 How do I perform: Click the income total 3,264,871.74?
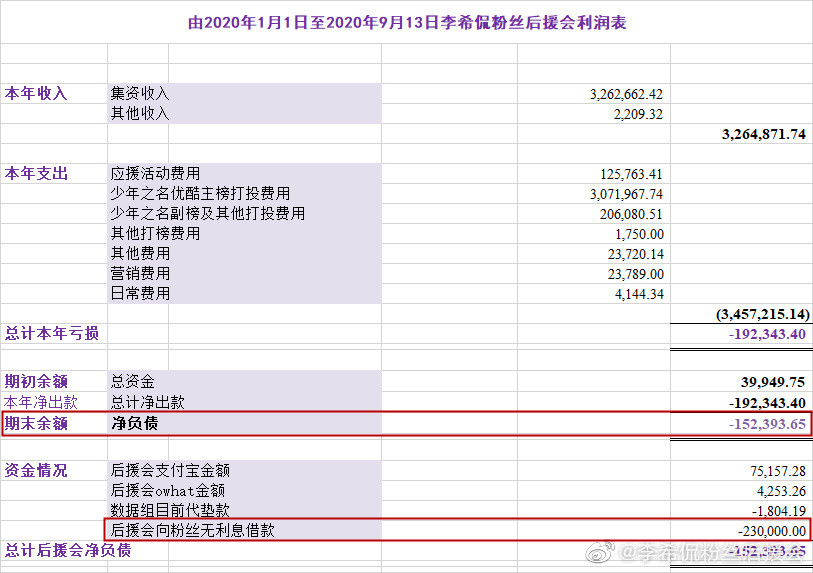coord(764,134)
